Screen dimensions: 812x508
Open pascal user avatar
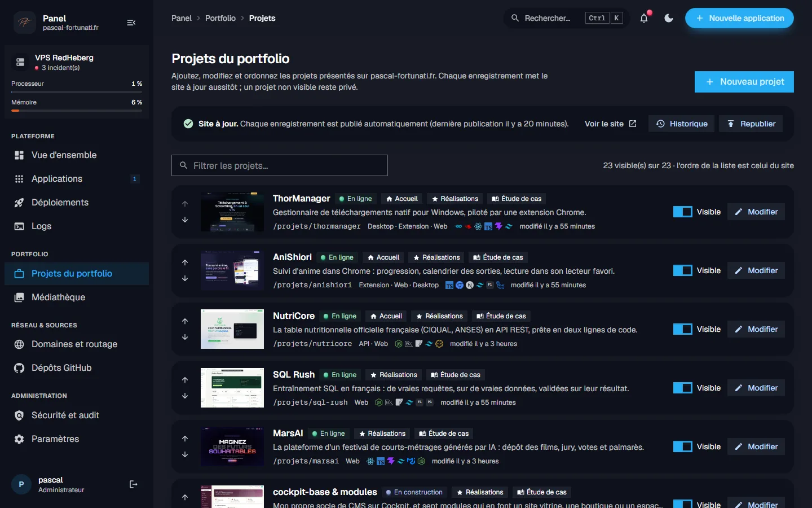[21, 484]
